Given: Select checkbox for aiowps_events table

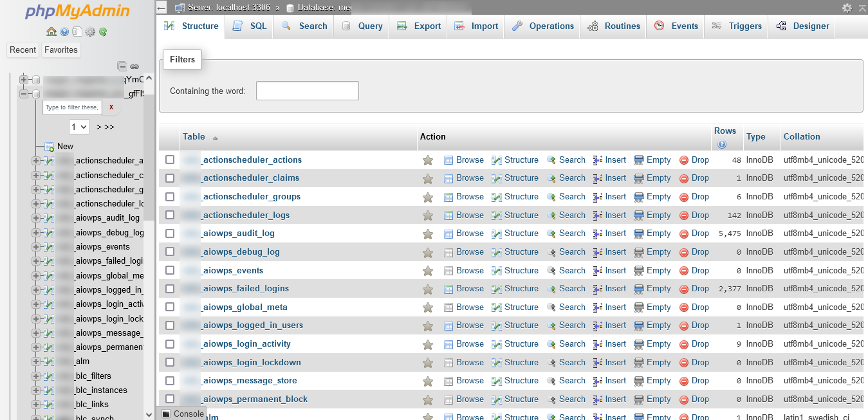Looking at the screenshot, I should pyautogui.click(x=170, y=270).
